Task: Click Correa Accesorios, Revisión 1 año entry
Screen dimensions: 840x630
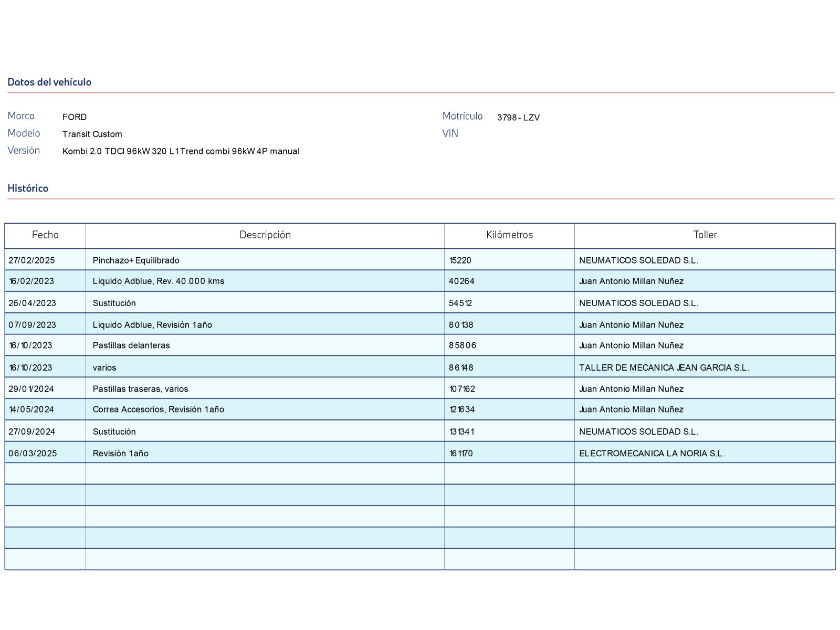Action: [x=158, y=409]
